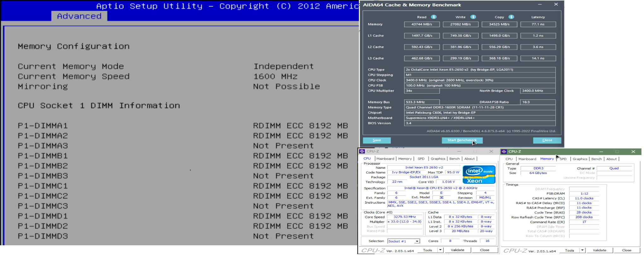Click the CAS# Latency value 11.0 clocks
The image size is (644, 256).
pos(584,199)
